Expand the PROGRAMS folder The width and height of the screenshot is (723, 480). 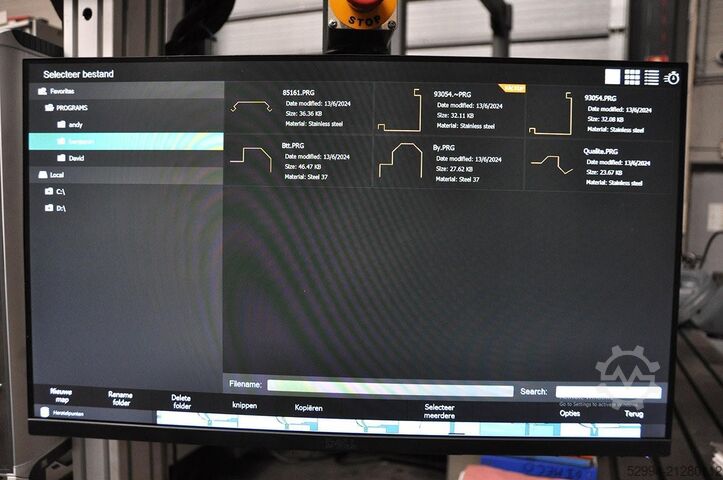click(71, 107)
